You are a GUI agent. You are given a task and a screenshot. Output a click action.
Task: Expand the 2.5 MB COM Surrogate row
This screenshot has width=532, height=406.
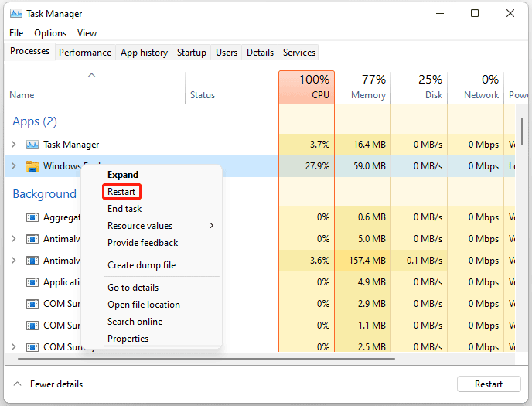(x=14, y=347)
